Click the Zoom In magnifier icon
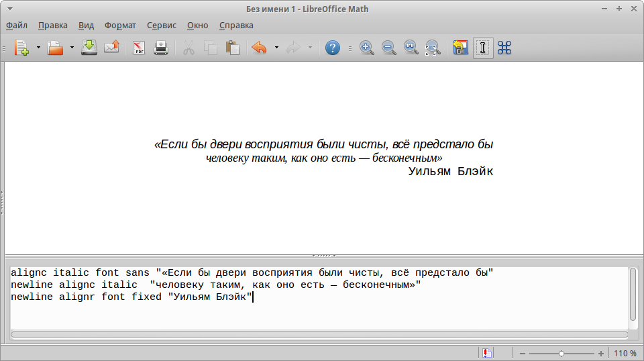 (366, 48)
